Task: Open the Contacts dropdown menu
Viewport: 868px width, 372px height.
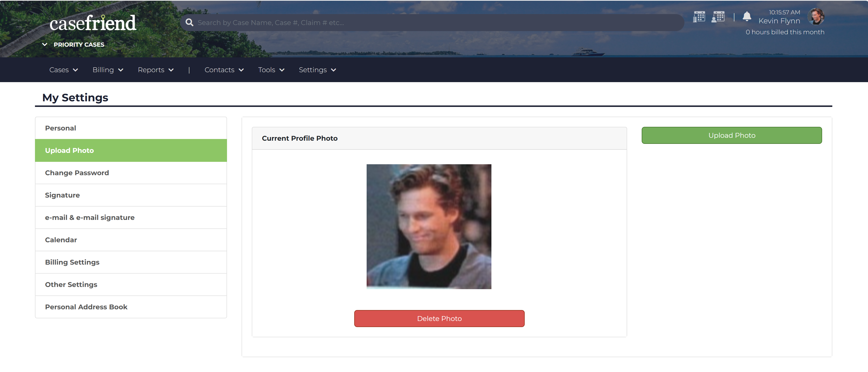Action: coord(224,70)
